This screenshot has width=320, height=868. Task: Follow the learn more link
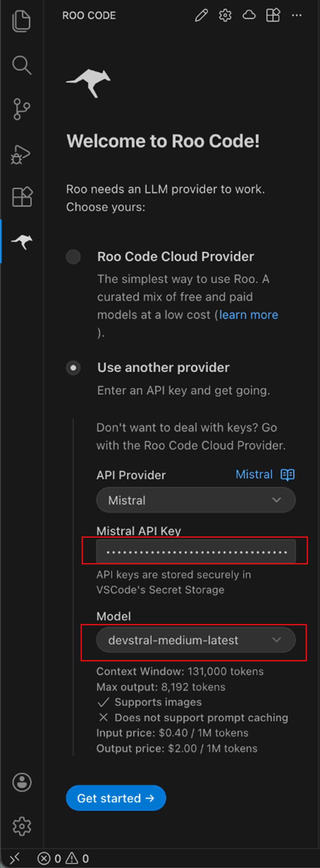pos(248,315)
